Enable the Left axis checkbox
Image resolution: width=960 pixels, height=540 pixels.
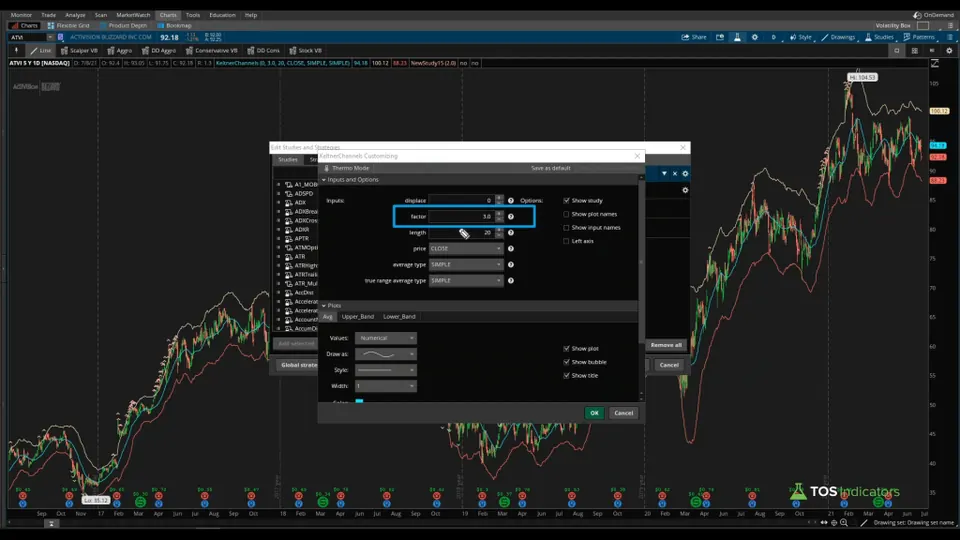[x=566, y=241]
